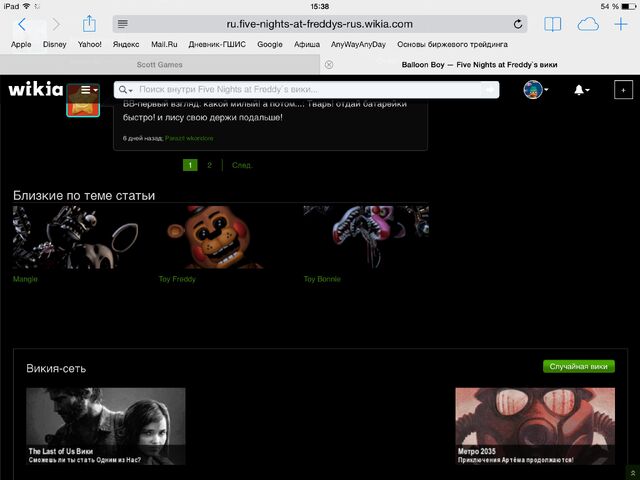Image resolution: width=640 pixels, height=480 pixels.
Task: Expand the search scope magnifier dropdown
Action: pos(125,90)
